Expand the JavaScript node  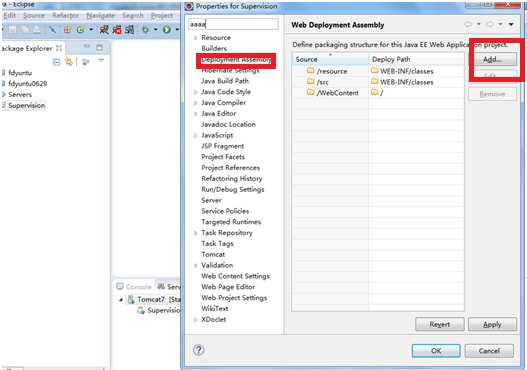[x=195, y=135]
